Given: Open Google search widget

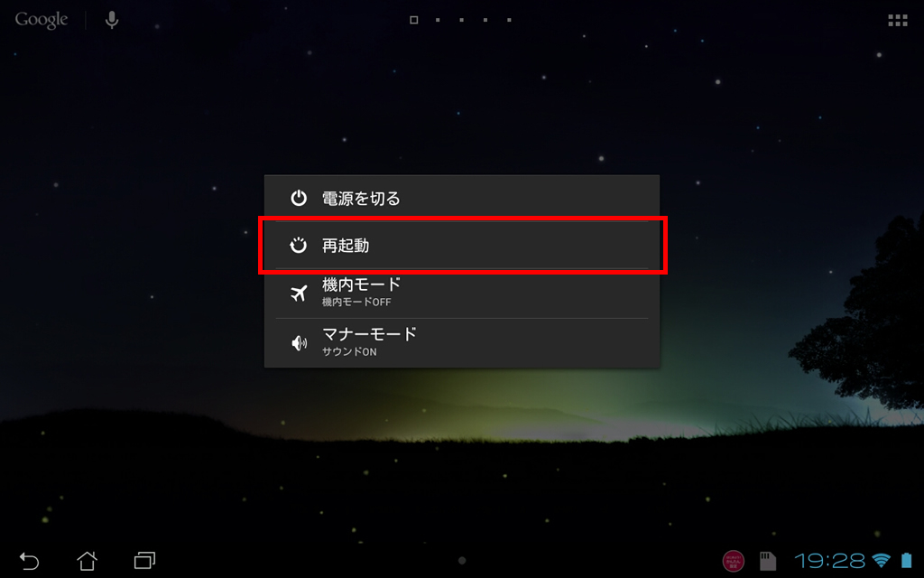Looking at the screenshot, I should (42, 21).
